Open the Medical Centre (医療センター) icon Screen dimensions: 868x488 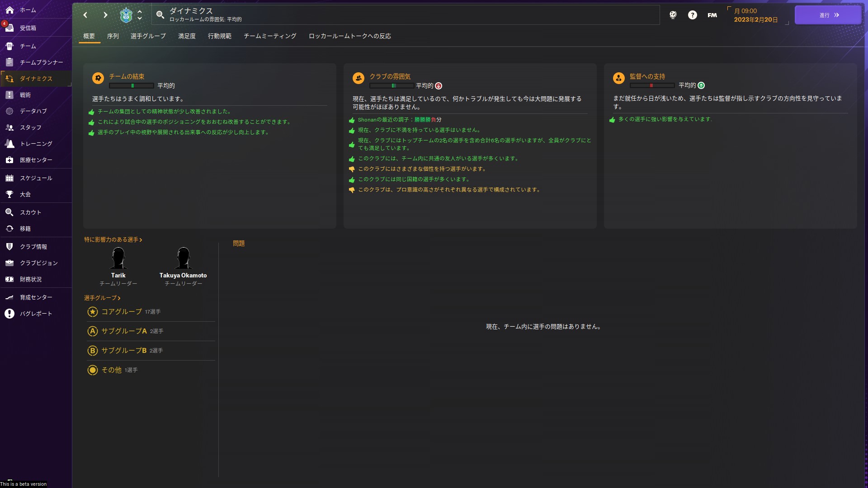coord(9,160)
